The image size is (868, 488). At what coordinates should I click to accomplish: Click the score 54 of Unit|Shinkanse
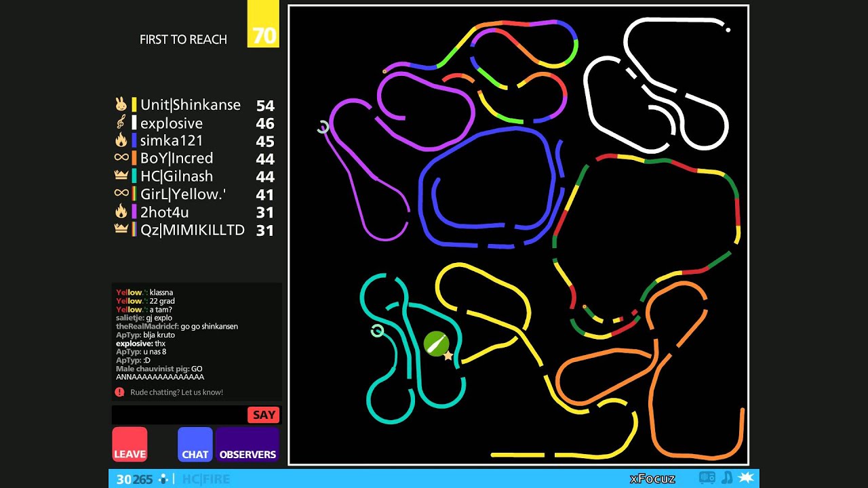coord(265,106)
